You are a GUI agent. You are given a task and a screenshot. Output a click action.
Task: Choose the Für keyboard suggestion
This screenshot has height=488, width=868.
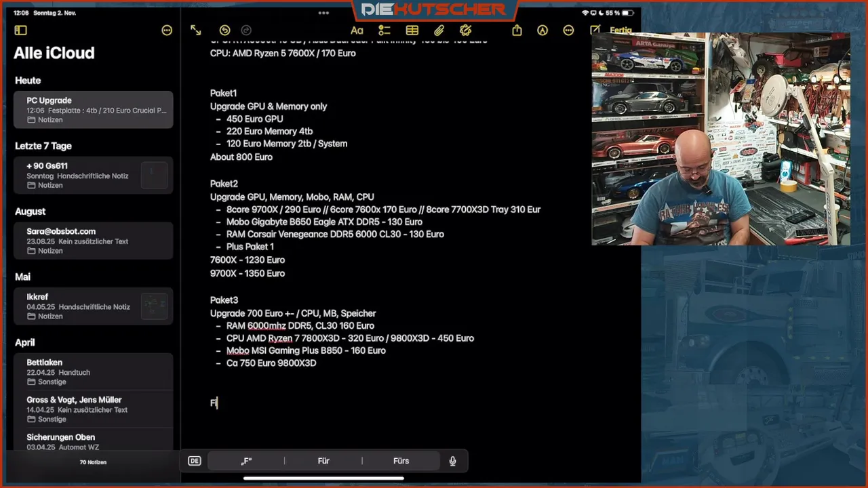pos(323,461)
